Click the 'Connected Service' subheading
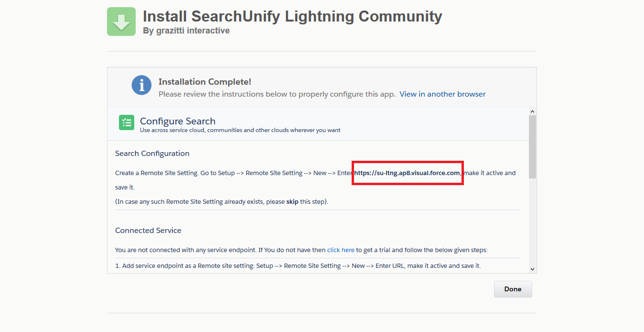Viewport: 644px width, 332px height. (148, 231)
